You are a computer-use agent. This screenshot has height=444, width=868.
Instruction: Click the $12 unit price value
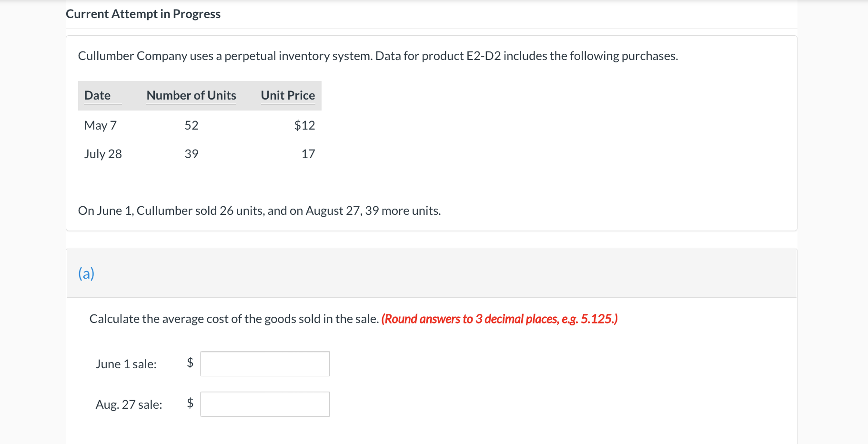[304, 125]
